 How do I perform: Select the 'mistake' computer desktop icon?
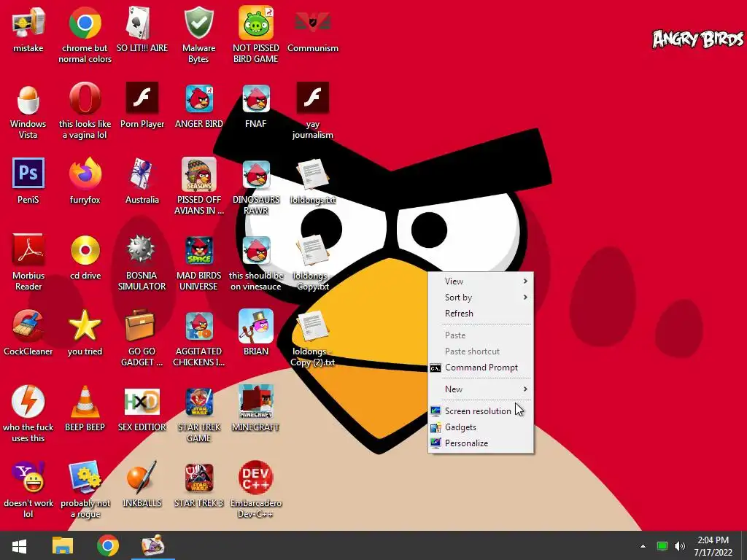click(x=28, y=23)
